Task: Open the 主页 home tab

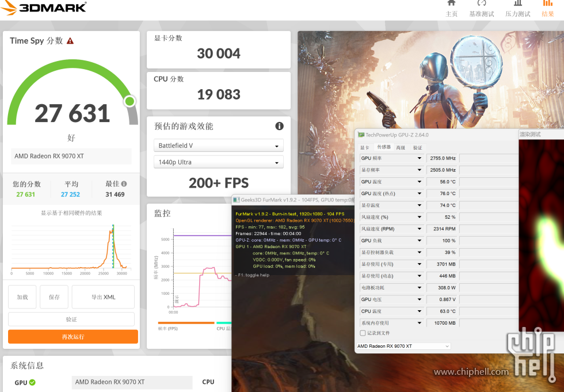Action: point(451,9)
